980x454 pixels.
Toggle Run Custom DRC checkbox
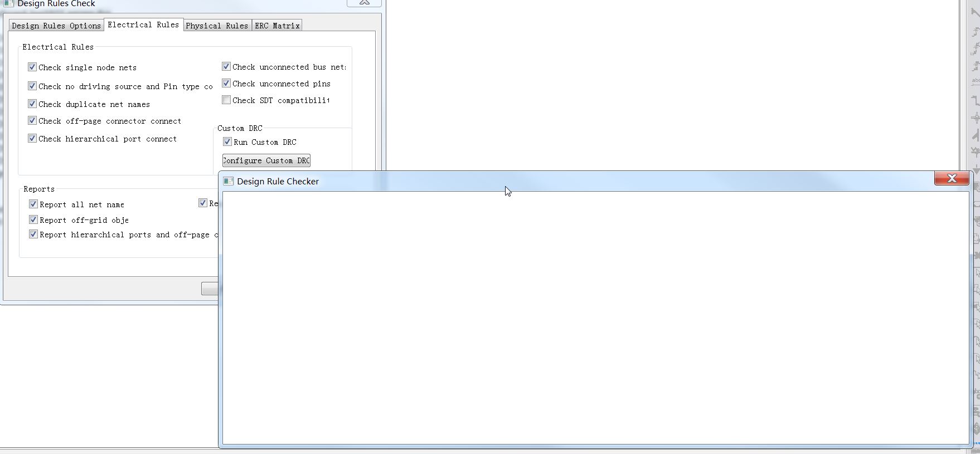tap(227, 142)
